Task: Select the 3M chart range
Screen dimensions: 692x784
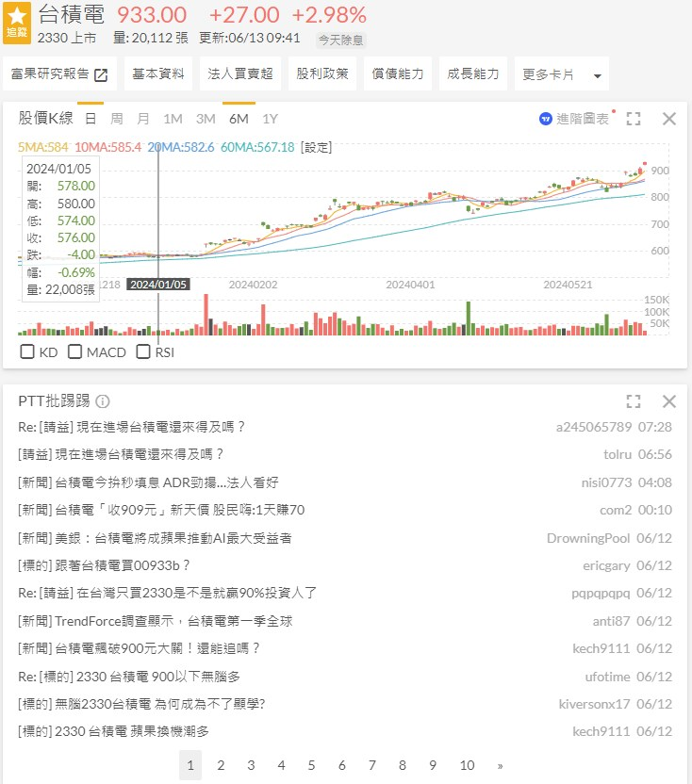Action: [x=206, y=119]
